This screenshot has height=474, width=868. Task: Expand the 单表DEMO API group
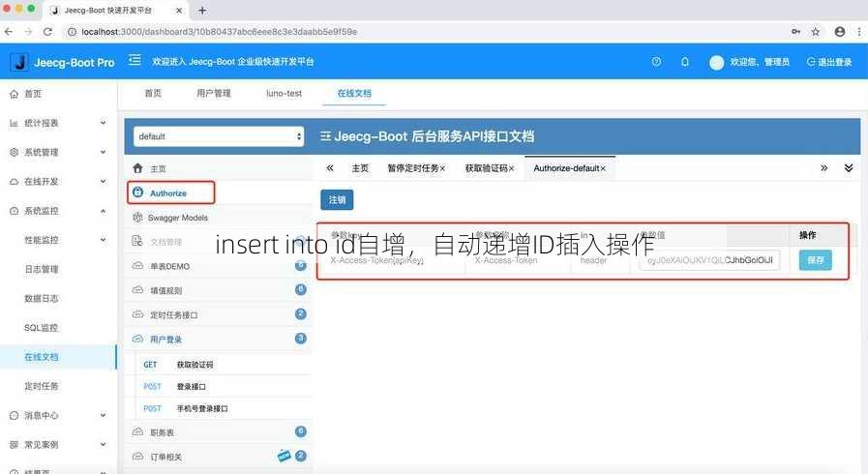219,266
